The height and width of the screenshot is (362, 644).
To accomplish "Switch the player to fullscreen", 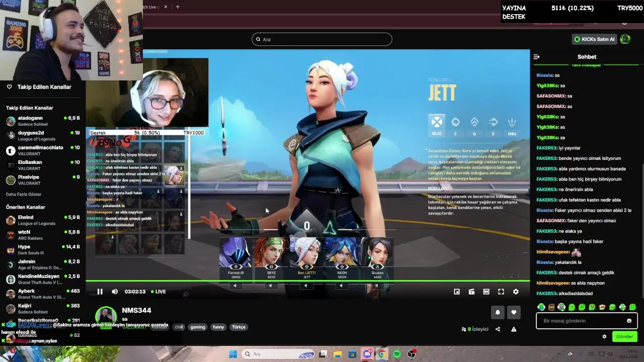I will (501, 292).
